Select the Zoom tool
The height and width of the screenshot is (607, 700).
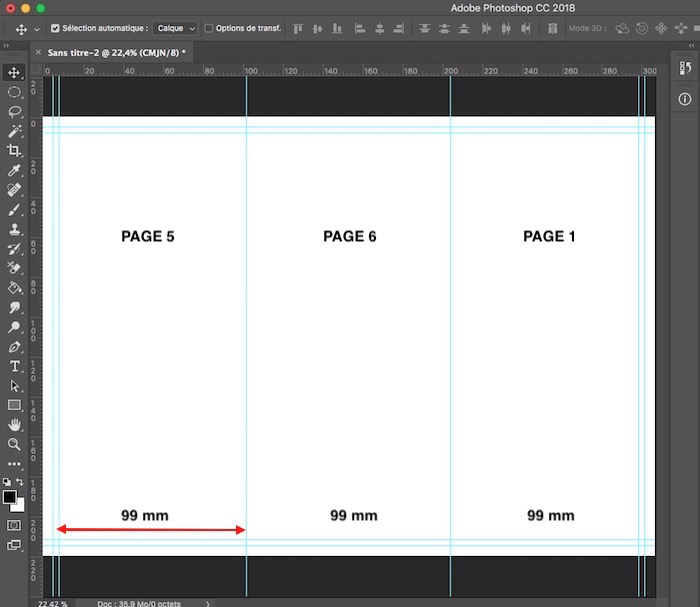pyautogui.click(x=14, y=445)
